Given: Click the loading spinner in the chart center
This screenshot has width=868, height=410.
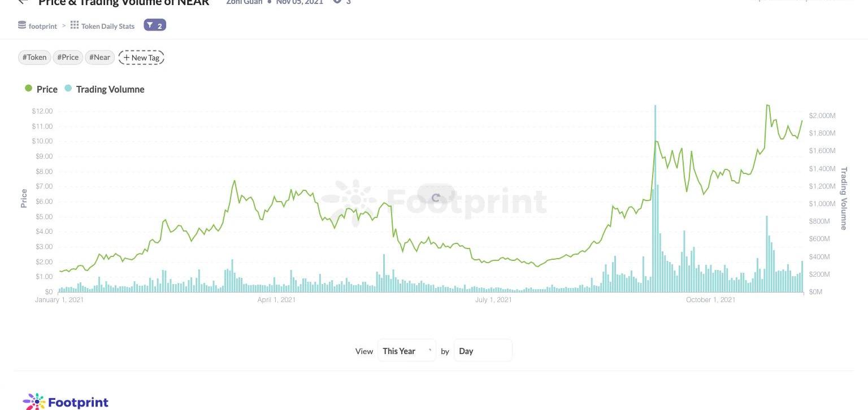Looking at the screenshot, I should [x=436, y=198].
